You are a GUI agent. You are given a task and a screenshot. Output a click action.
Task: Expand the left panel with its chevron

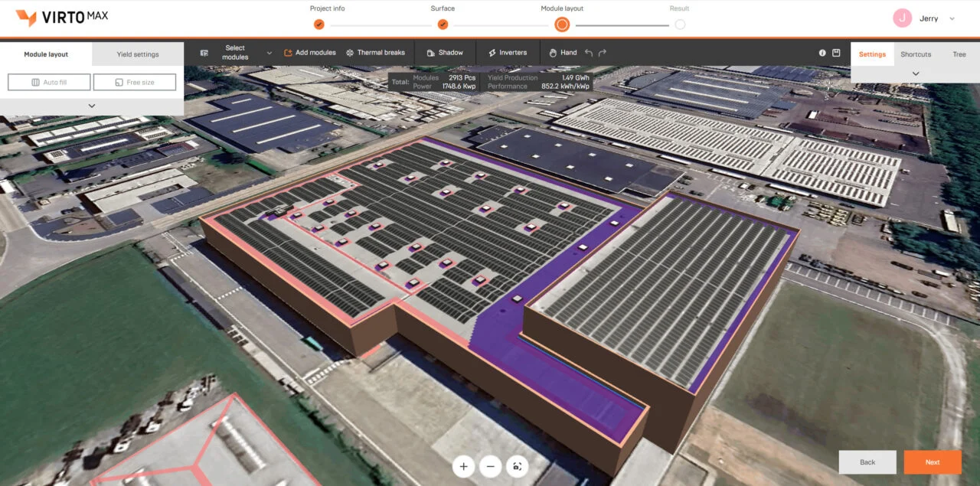click(x=92, y=106)
